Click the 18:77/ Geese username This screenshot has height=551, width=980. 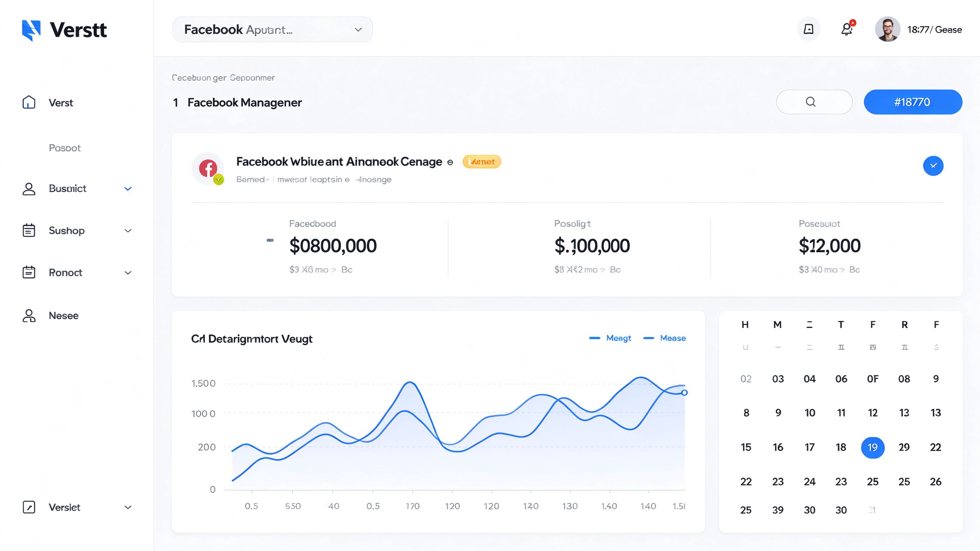click(934, 30)
